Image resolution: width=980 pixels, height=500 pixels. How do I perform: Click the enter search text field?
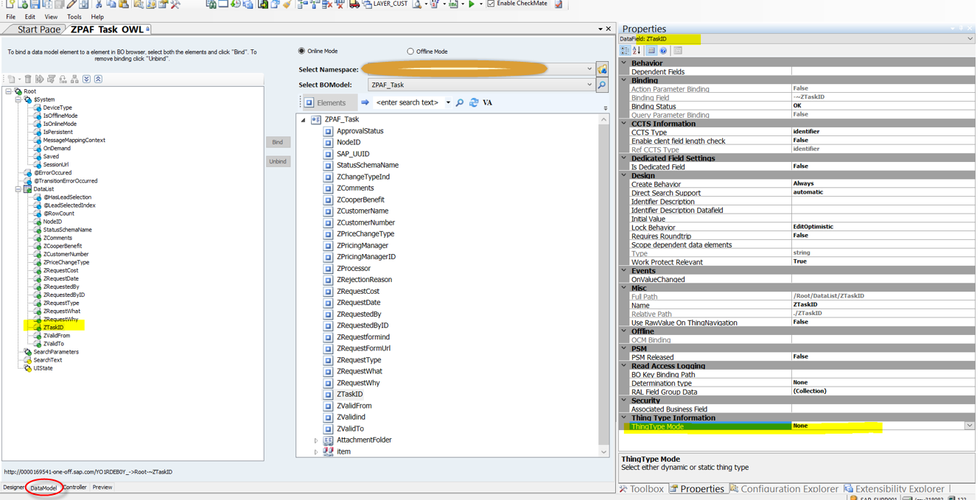pyautogui.click(x=407, y=103)
